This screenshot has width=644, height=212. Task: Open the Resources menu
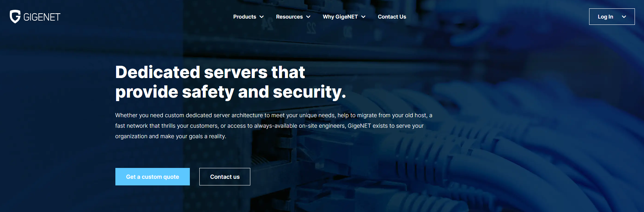pos(289,17)
